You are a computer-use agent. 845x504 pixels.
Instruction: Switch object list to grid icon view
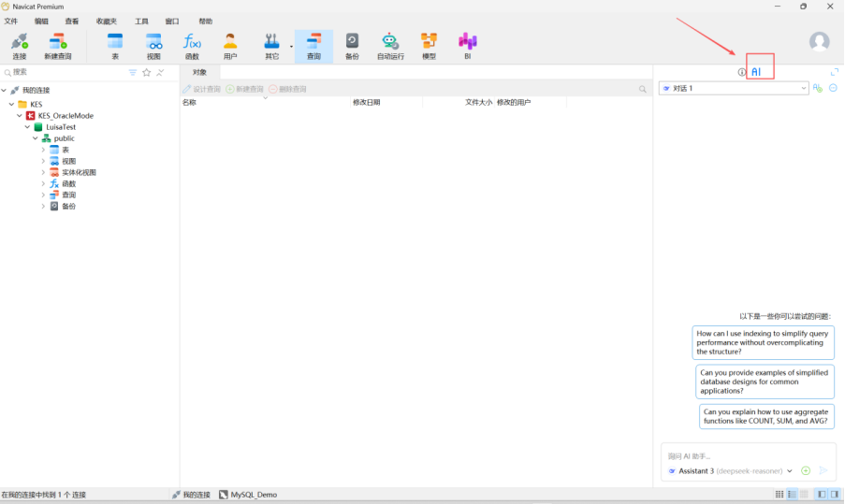pyautogui.click(x=779, y=494)
